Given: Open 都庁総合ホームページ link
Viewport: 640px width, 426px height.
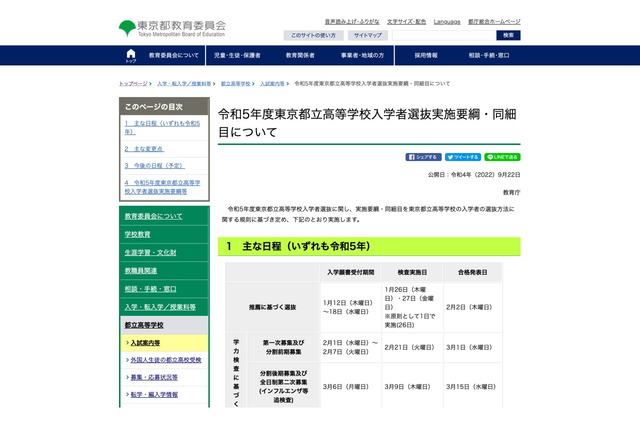Looking at the screenshot, I should (x=494, y=22).
